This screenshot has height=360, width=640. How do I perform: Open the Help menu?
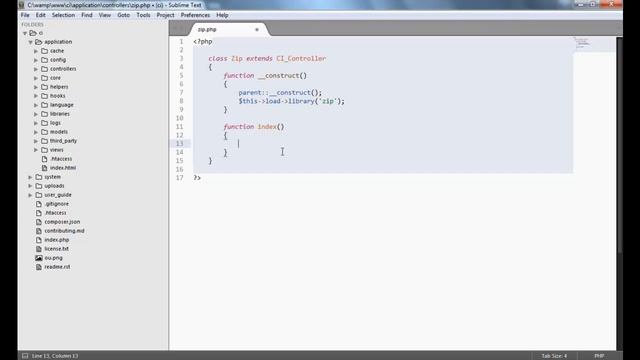222,15
